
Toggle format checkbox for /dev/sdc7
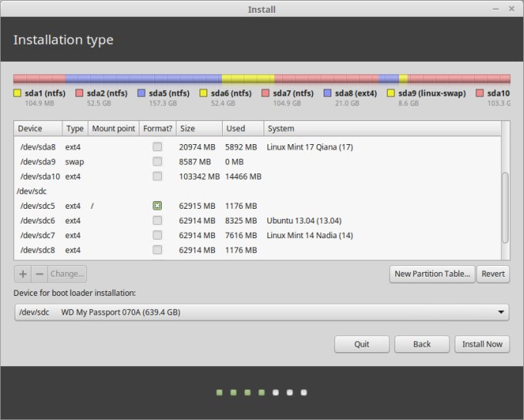pyautogui.click(x=157, y=235)
